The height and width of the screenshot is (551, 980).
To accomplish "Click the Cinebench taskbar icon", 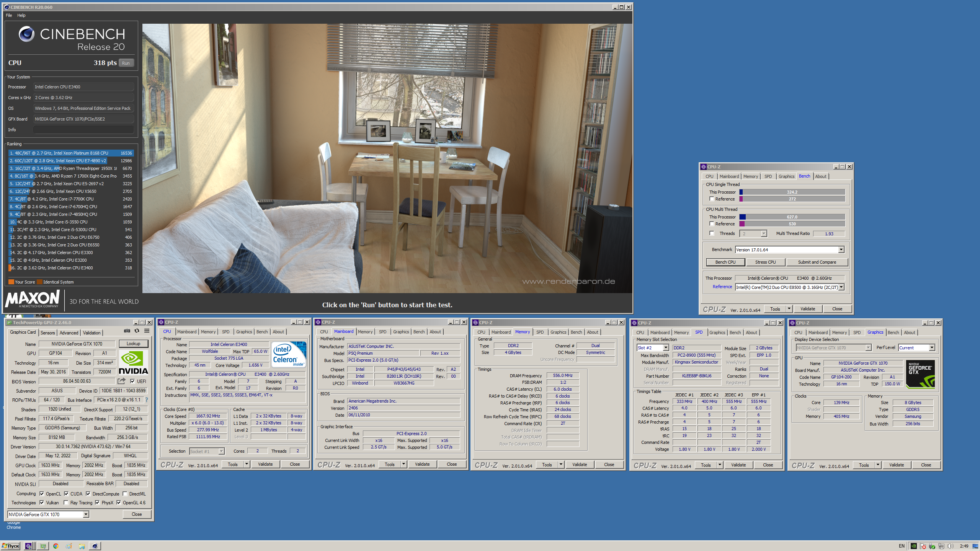I will point(95,546).
